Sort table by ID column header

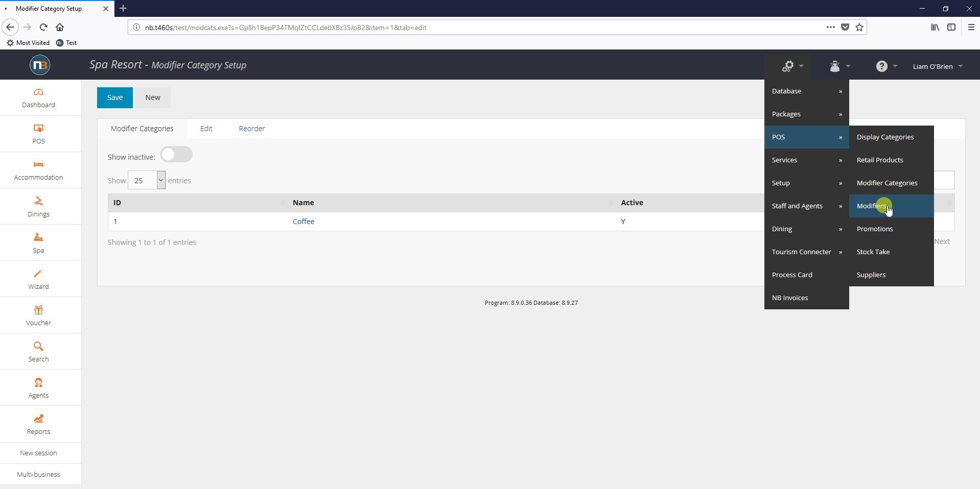tap(198, 203)
